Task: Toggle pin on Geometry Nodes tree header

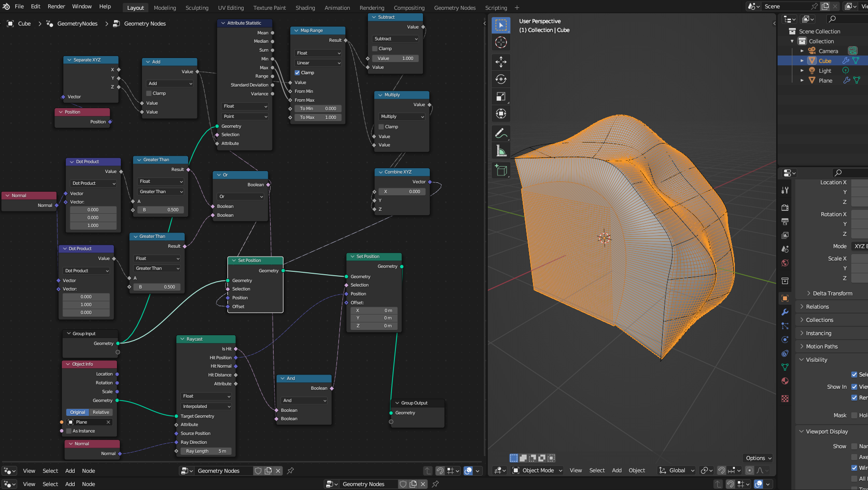Action: coord(290,471)
